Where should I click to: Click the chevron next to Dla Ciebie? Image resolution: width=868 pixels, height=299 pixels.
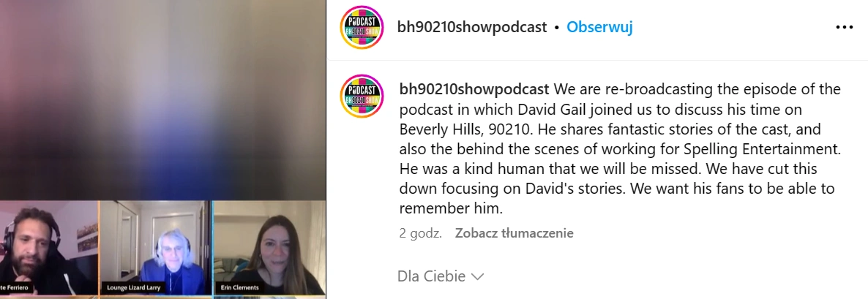tap(477, 276)
